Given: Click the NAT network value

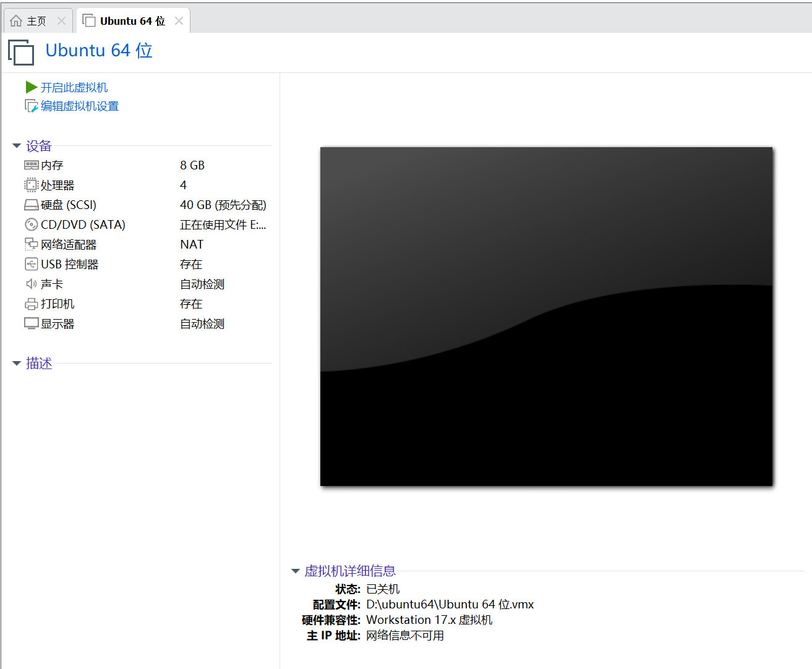Looking at the screenshot, I should tap(192, 244).
